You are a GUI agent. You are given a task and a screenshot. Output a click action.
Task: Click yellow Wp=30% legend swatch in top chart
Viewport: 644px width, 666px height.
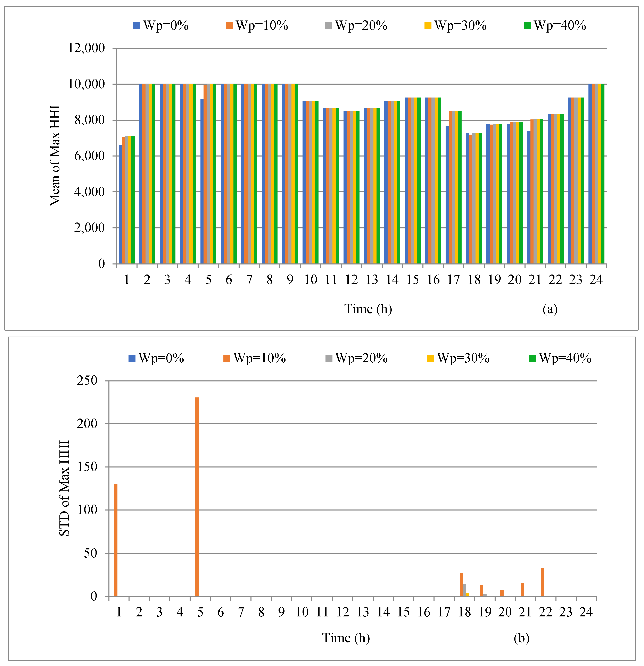pos(428,26)
